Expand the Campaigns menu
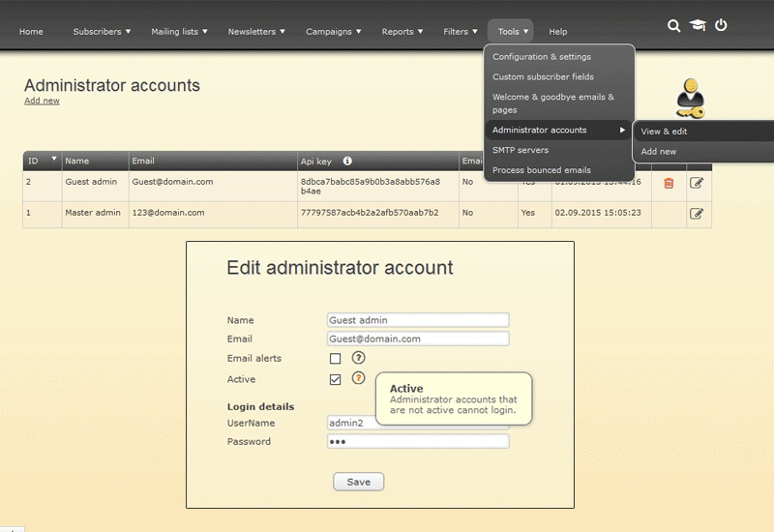 tap(333, 32)
